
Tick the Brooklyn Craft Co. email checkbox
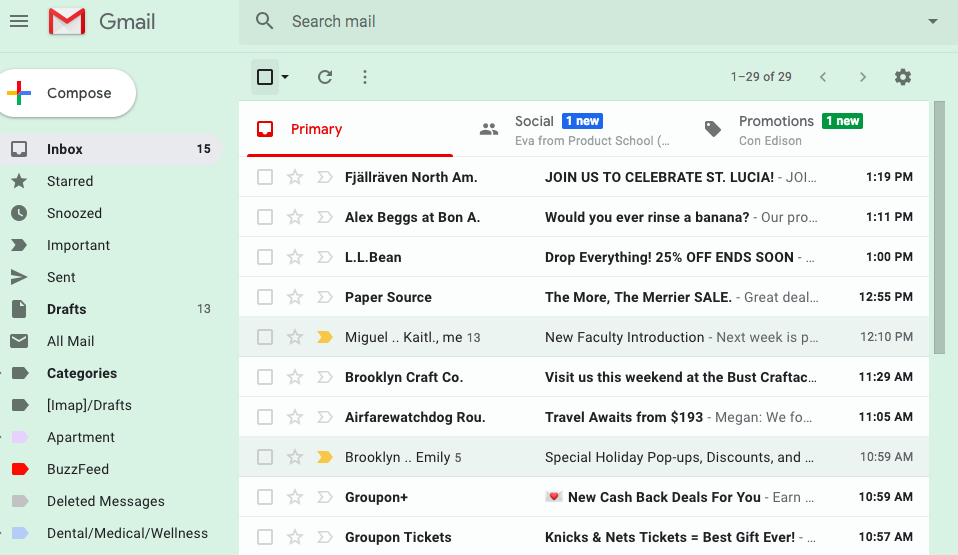pyautogui.click(x=265, y=377)
